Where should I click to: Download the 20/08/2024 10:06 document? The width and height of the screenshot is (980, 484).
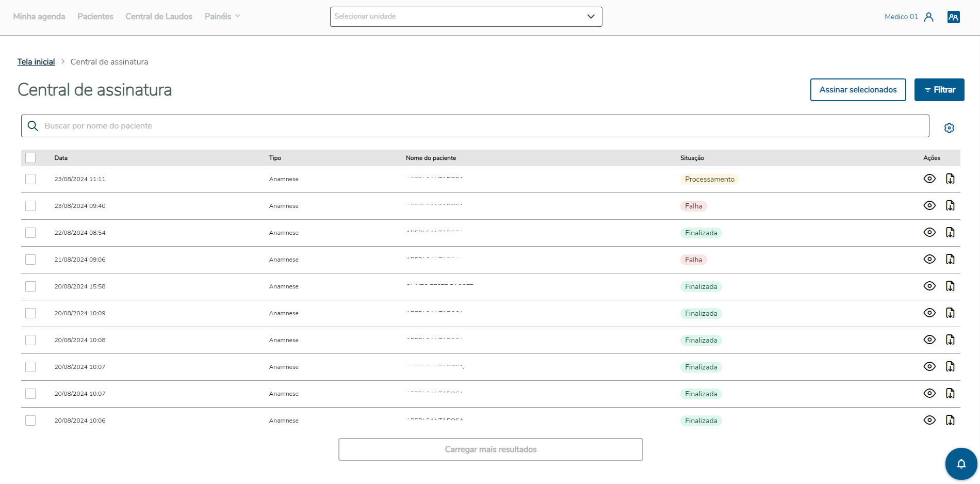950,421
